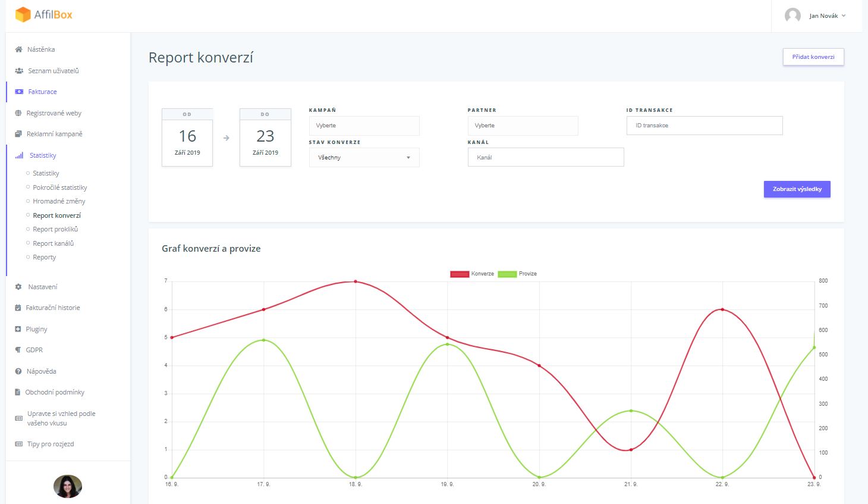Image resolution: width=868 pixels, height=504 pixels.
Task: Click the Jan Novák avatar icon
Action: point(792,15)
